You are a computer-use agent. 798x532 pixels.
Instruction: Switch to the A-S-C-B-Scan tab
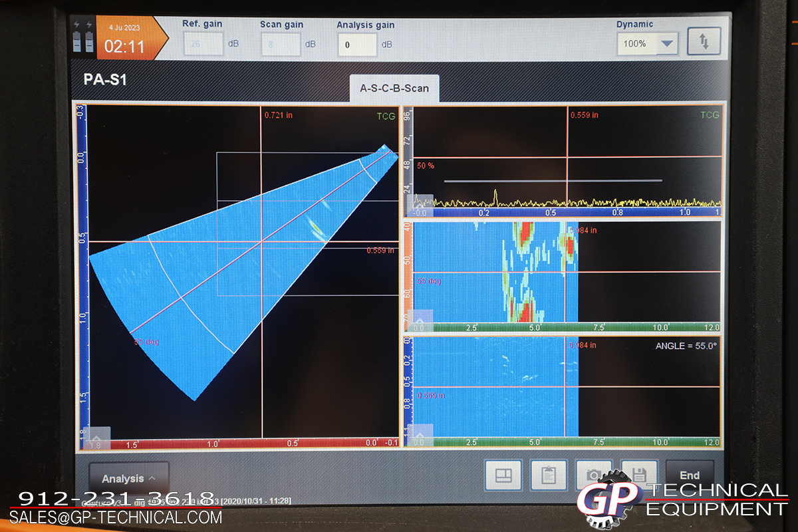(x=394, y=88)
